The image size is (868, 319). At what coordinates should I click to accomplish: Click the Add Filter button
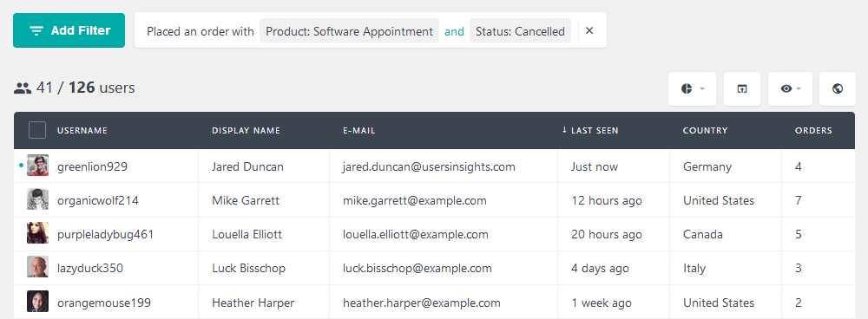[x=69, y=30]
